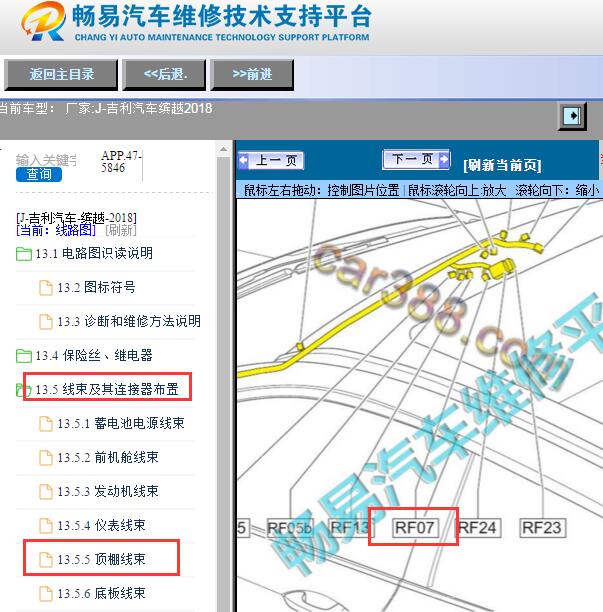603x612 pixels.
Task: Click the [刷新] link in the sidebar
Action: point(121,230)
